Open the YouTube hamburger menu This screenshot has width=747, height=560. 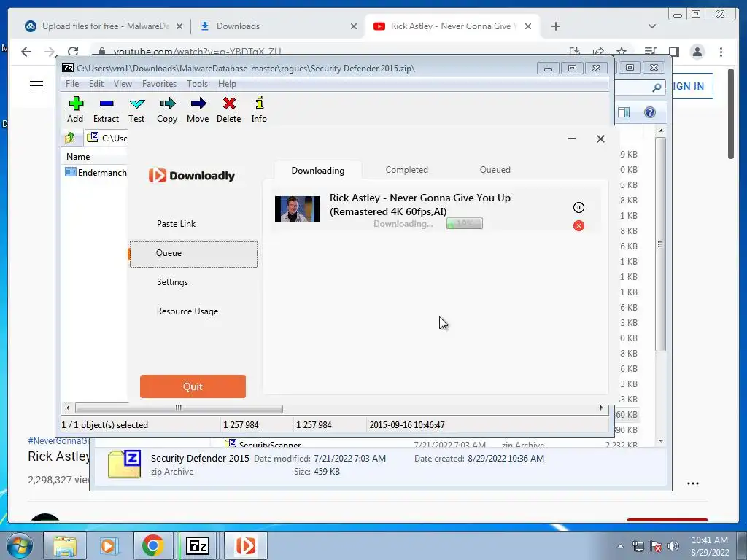pyautogui.click(x=36, y=86)
